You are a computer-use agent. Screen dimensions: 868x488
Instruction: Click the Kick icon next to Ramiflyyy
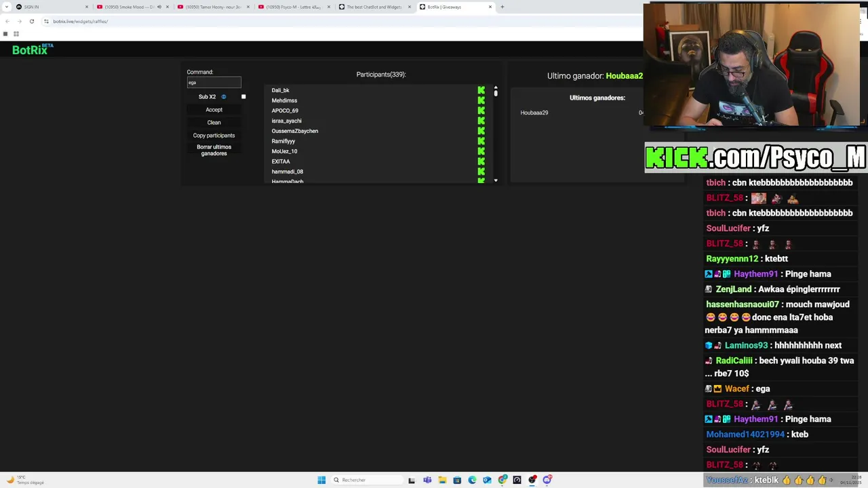[481, 141]
